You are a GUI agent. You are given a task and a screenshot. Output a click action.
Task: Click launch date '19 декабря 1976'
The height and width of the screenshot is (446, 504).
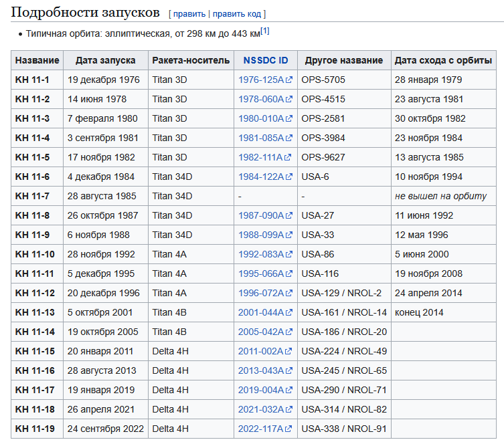104,80
